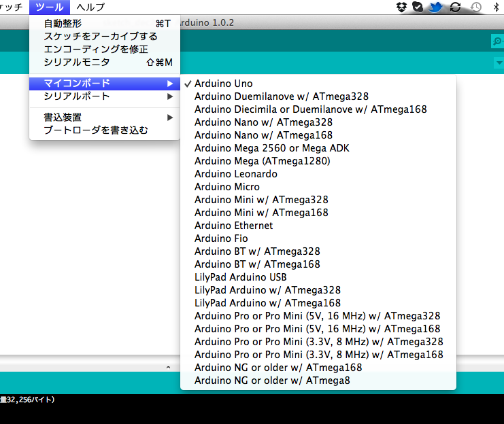Viewport: 504px width, 424px height.
Task: Pick Arduino BT w/ ATmega328
Action: [x=318, y=251]
